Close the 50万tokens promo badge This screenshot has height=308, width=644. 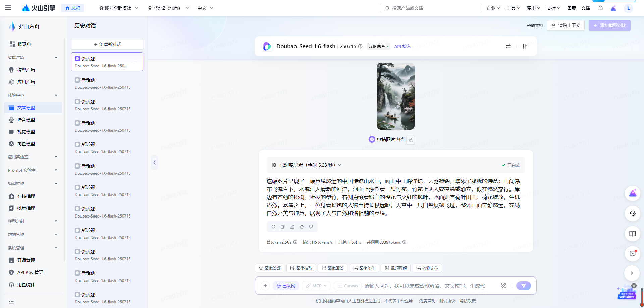[634, 286]
